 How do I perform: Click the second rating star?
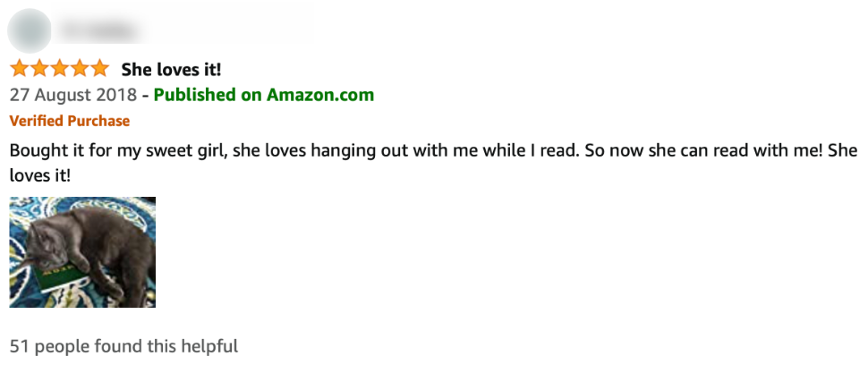[x=38, y=69]
